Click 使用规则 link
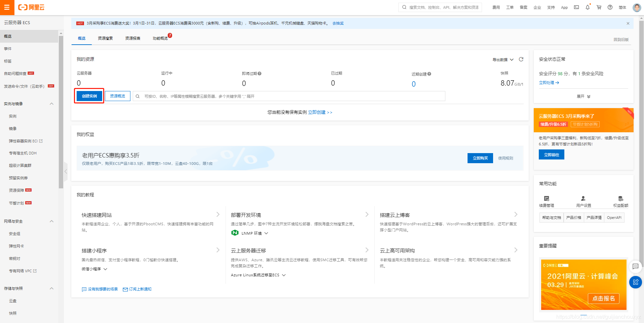 pos(506,158)
